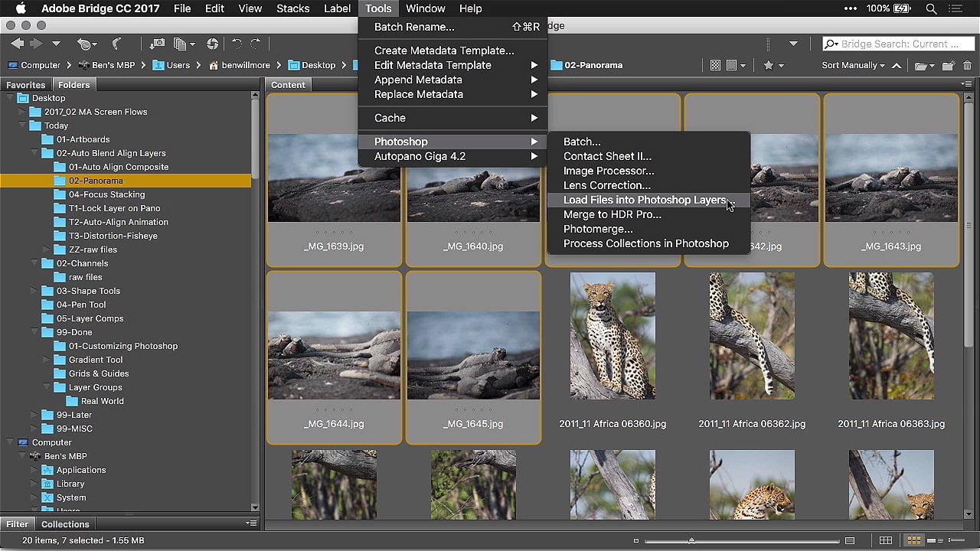The image size is (980, 551).
Task: Click the Bridge Search field
Action: [897, 44]
